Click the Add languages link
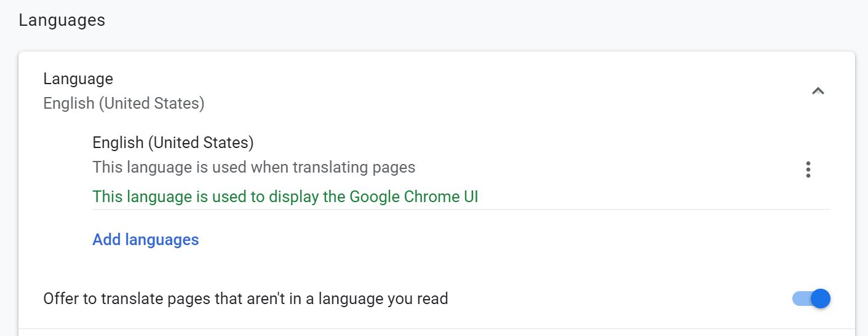This screenshot has height=336, width=868. click(146, 240)
